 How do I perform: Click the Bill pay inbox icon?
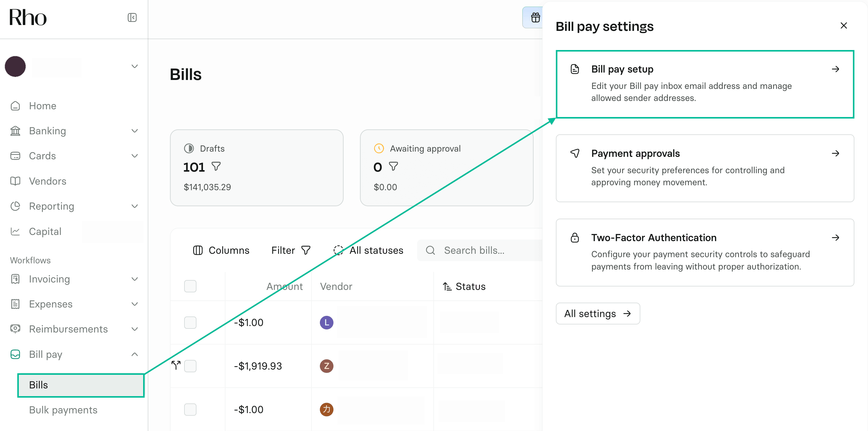tap(15, 354)
